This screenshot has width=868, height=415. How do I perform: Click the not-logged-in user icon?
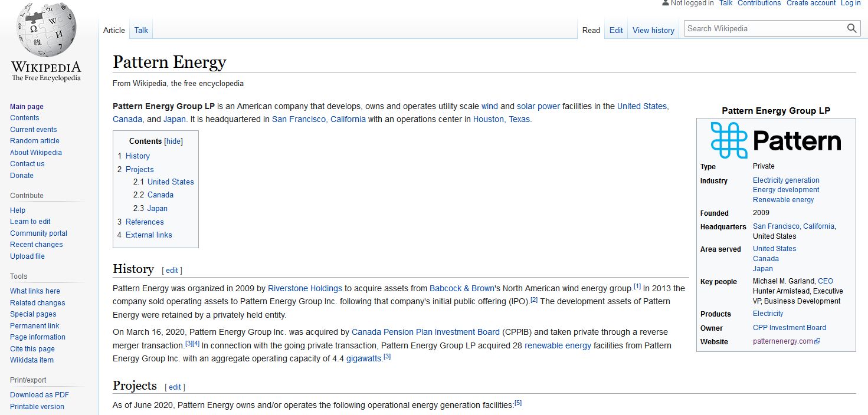[666, 3]
